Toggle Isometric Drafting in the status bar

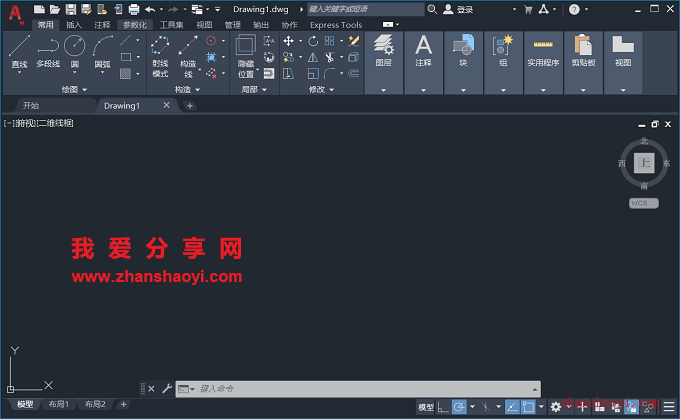tap(485, 407)
